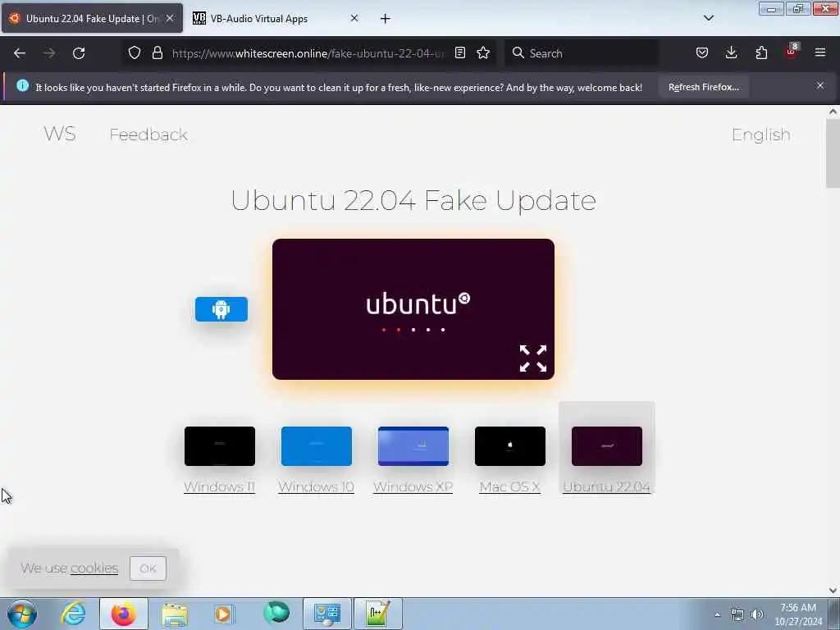Image resolution: width=840 pixels, height=630 pixels.
Task: Click the blue Android robot button
Action: (x=221, y=309)
